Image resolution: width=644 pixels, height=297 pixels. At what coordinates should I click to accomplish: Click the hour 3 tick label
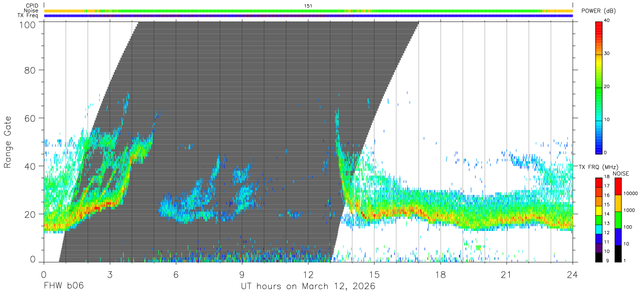(x=110, y=274)
